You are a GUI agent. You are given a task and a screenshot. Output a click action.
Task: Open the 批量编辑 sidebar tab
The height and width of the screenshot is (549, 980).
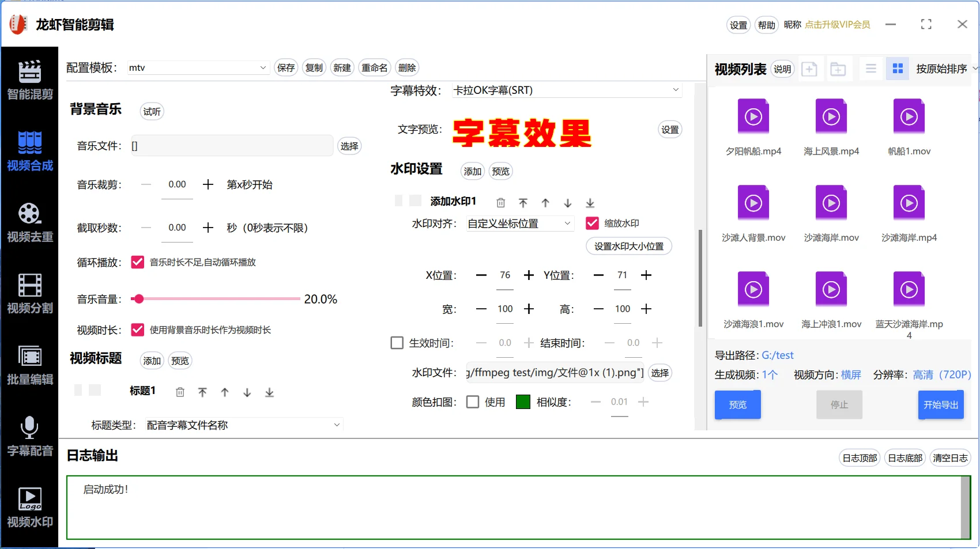click(x=29, y=365)
